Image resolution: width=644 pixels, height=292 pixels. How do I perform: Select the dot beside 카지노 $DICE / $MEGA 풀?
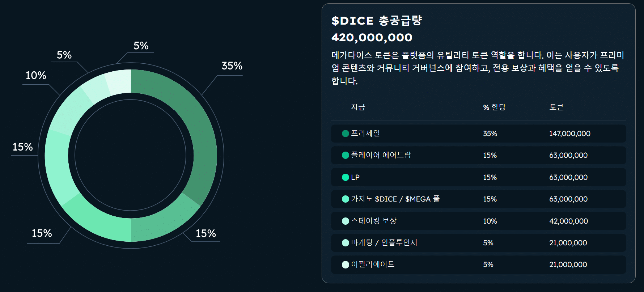click(346, 199)
